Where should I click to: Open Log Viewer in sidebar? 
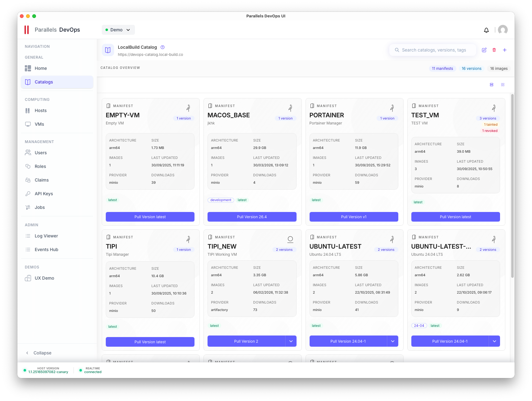pos(57,236)
